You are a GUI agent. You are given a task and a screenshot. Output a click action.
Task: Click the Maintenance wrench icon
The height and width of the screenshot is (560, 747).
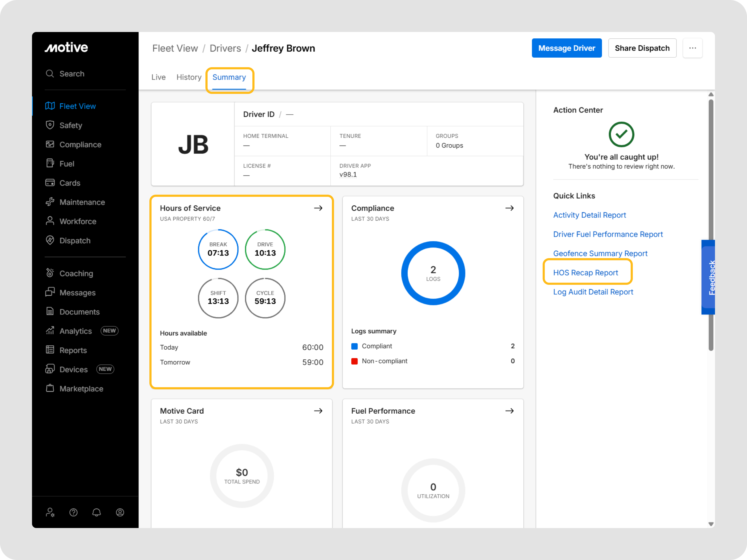point(50,202)
